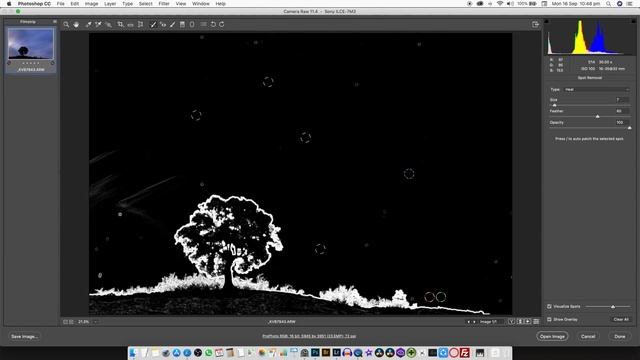This screenshot has height=360, width=640.
Task: Select the White Balance eyedropper tool
Action: tap(88, 24)
